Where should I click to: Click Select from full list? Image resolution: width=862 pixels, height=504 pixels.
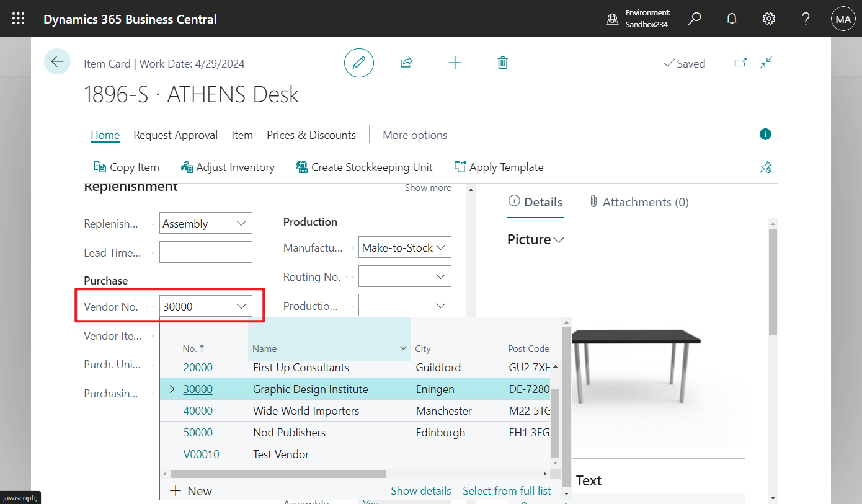tap(507, 490)
